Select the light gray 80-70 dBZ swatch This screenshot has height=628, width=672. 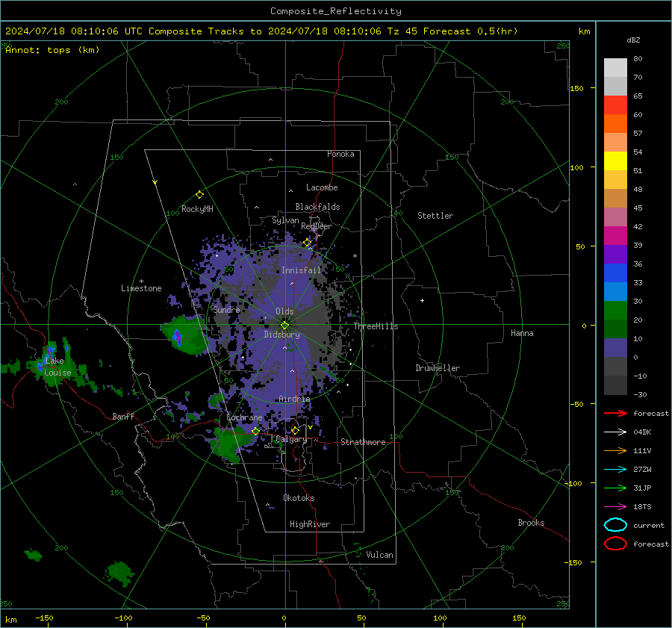pos(615,67)
